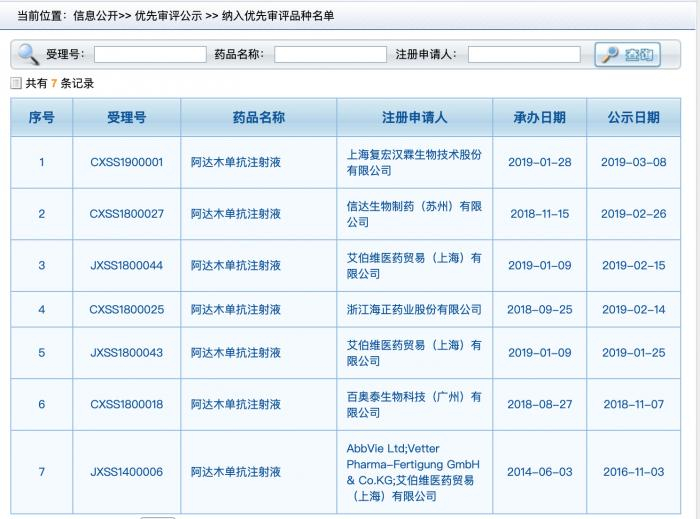
Task: Select acceptance number JXSS1400006
Action: click(127, 472)
